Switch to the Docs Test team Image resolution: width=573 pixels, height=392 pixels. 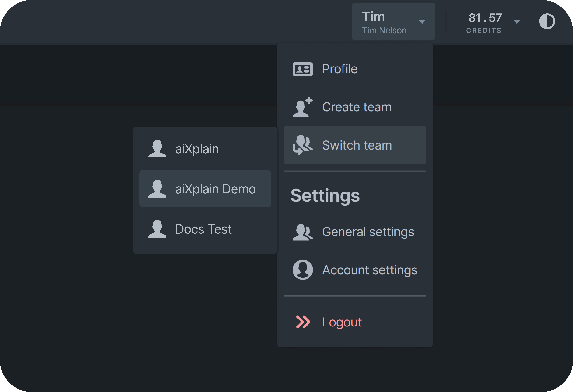coord(205,229)
